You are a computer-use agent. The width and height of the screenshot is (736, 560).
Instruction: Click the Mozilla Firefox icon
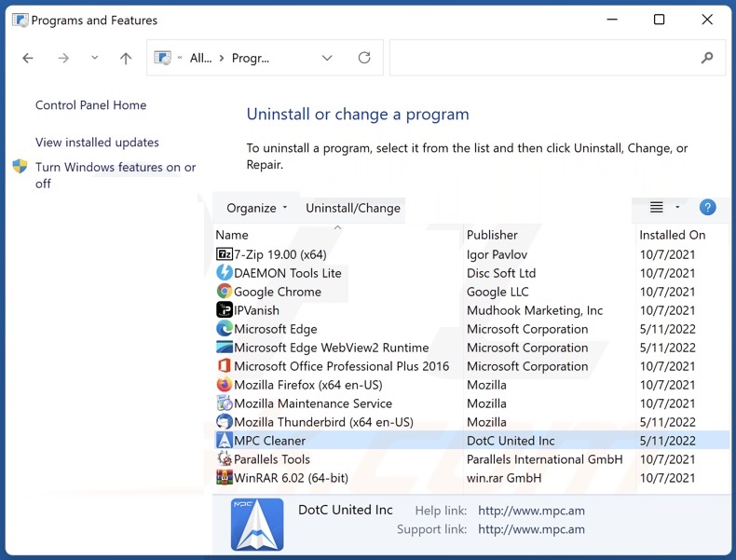[x=225, y=385]
